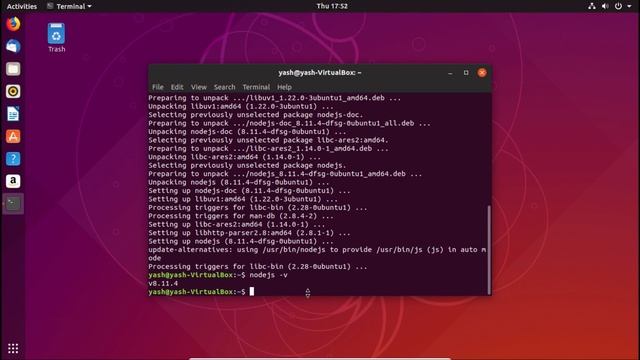Click 'Setting up libhttp-parser2.8' line

pos(249,233)
